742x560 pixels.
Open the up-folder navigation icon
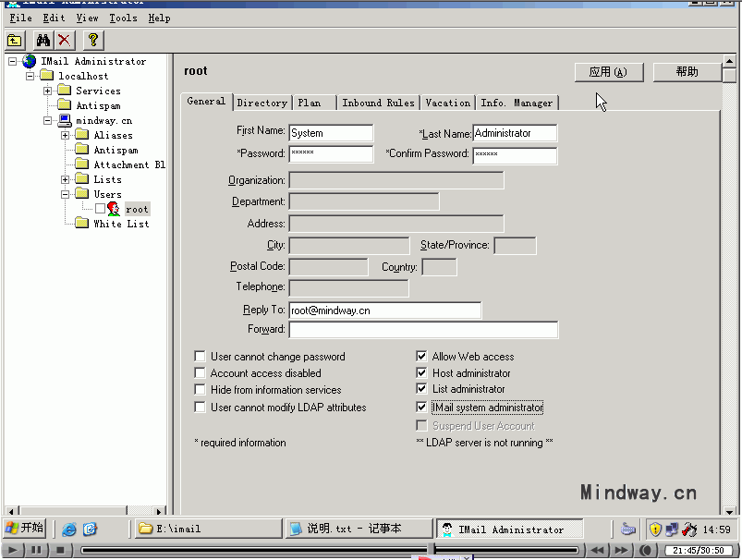tap(15, 41)
